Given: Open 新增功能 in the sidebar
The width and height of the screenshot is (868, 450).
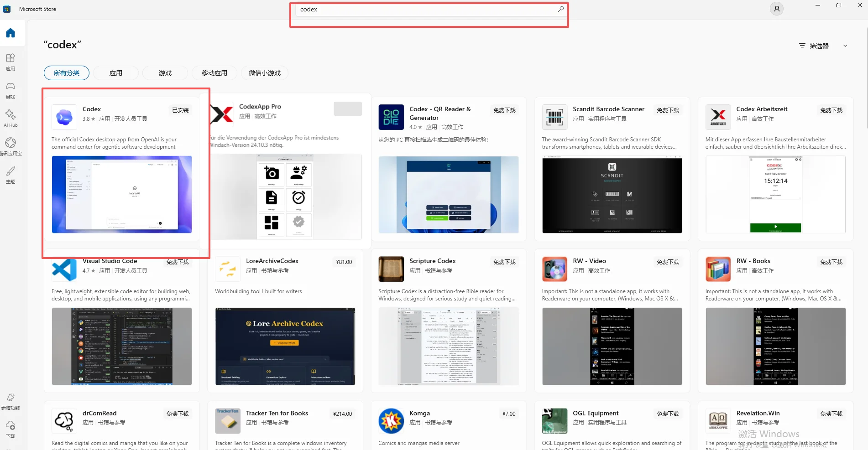Looking at the screenshot, I should coord(10,401).
